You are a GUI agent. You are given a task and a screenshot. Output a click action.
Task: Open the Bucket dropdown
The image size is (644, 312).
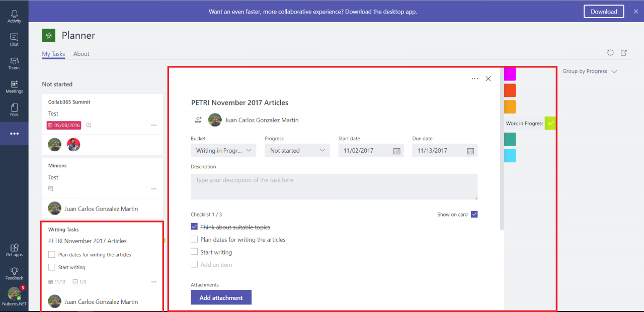click(223, 150)
